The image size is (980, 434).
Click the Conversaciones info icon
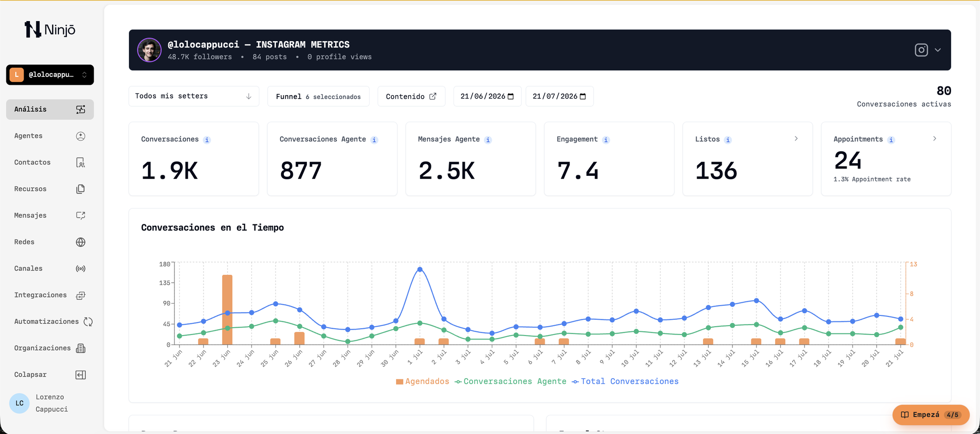coord(207,140)
